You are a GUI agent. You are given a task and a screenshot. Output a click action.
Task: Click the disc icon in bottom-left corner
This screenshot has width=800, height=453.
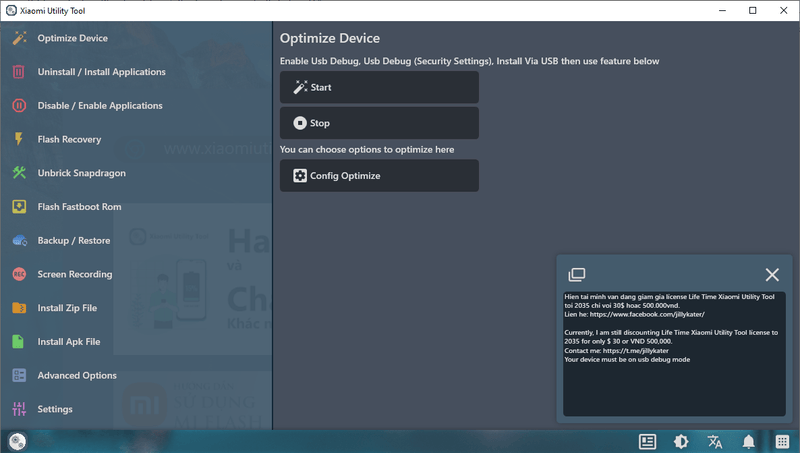click(17, 441)
